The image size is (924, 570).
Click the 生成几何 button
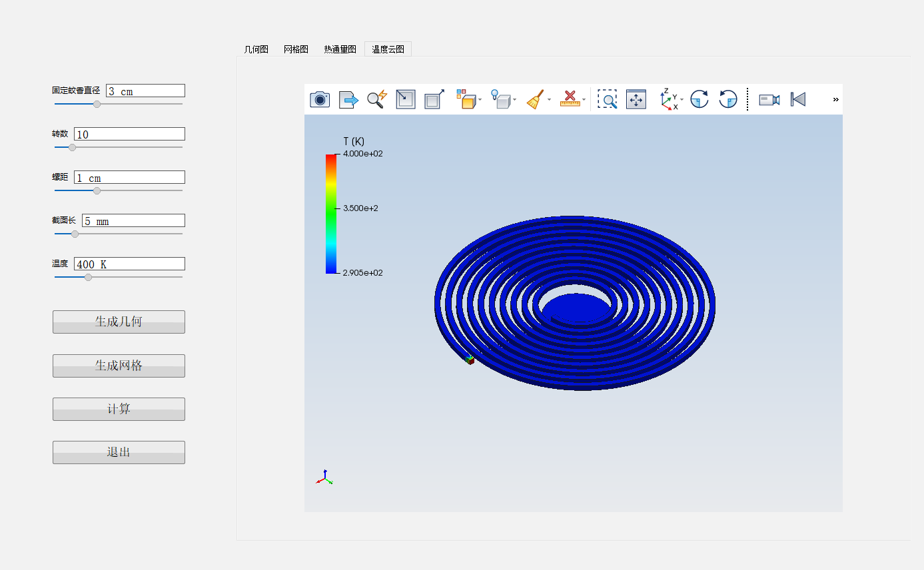119,322
